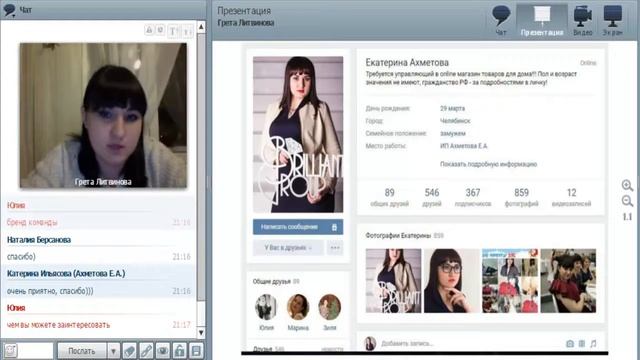Click the music note attach audio icon
This screenshot has height=360, width=640.
tap(593, 344)
